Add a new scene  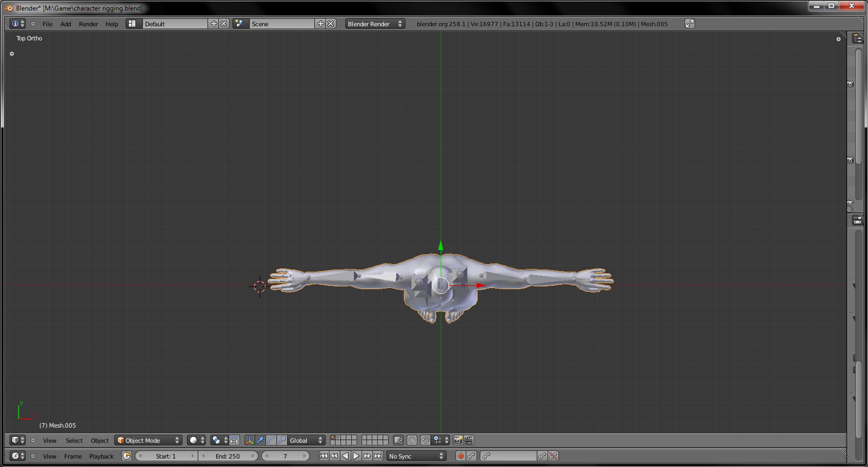[x=321, y=24]
